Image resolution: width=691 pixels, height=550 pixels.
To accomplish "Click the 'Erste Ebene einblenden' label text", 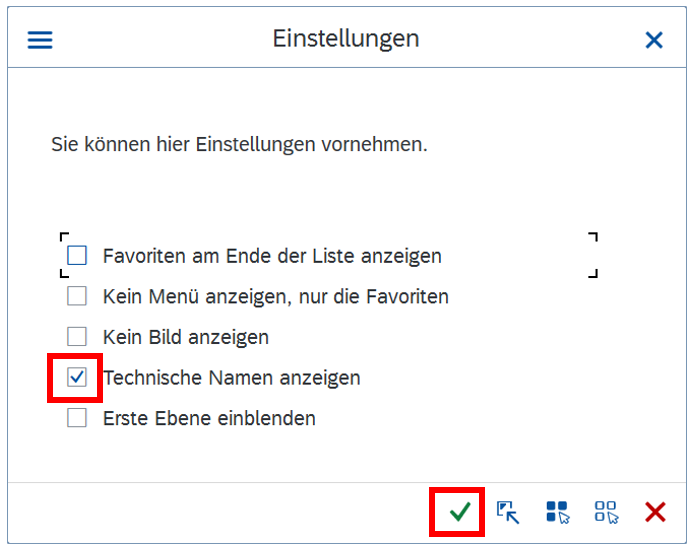I will pyautogui.click(x=209, y=418).
